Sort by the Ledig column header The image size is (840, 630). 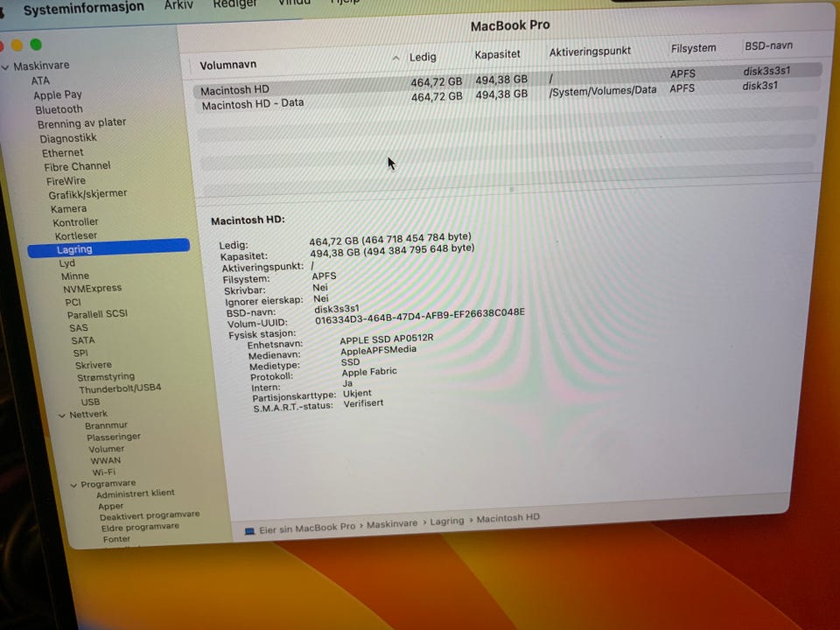coord(423,57)
